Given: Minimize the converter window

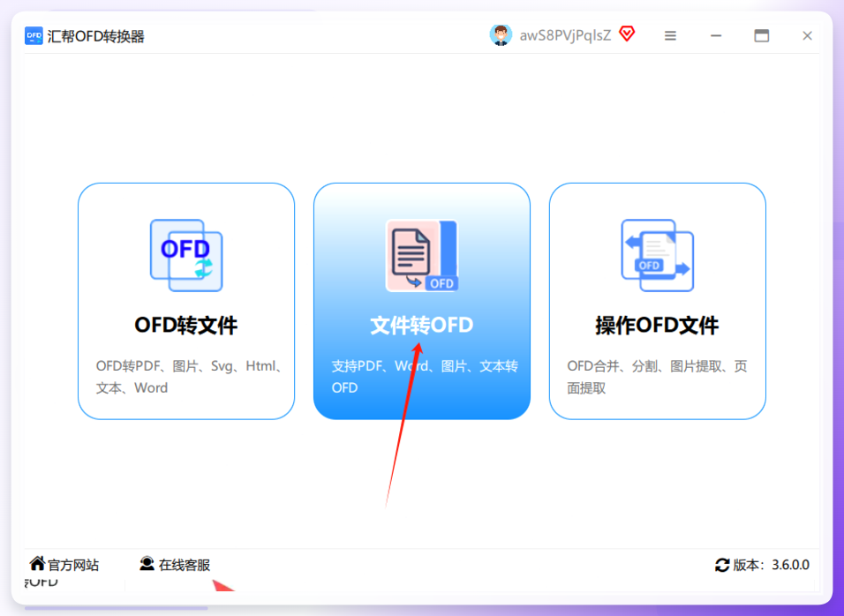Looking at the screenshot, I should [716, 36].
